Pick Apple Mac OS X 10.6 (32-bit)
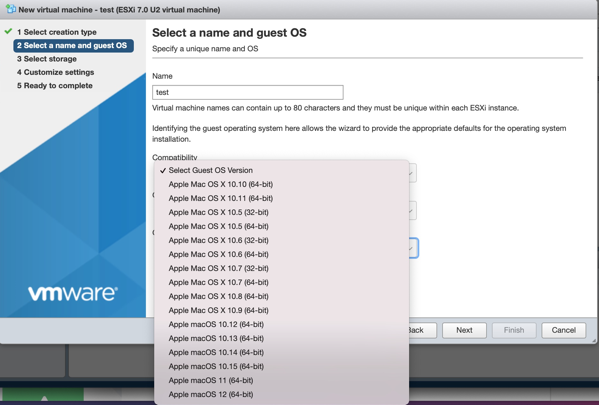Screen dimensions: 599x405 (282, 240)
